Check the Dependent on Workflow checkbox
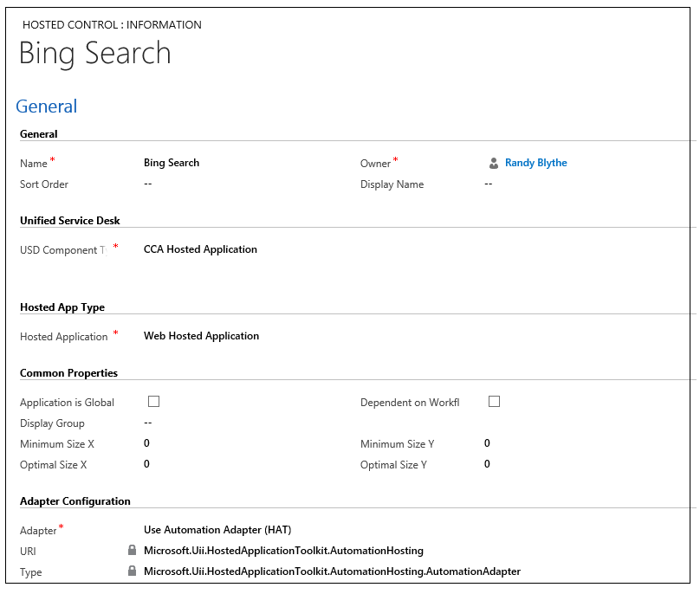Viewport: 700px width, 594px height. [x=494, y=401]
